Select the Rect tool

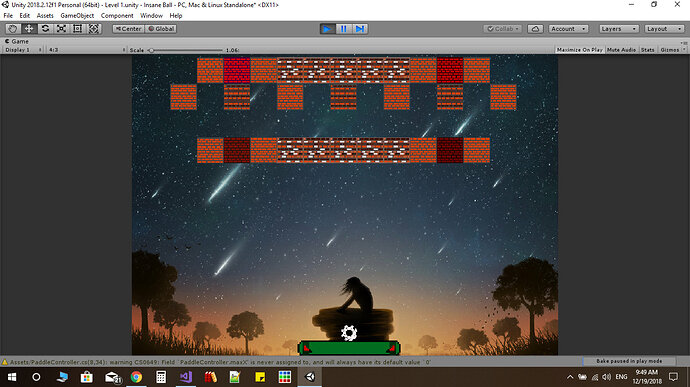[x=77, y=29]
